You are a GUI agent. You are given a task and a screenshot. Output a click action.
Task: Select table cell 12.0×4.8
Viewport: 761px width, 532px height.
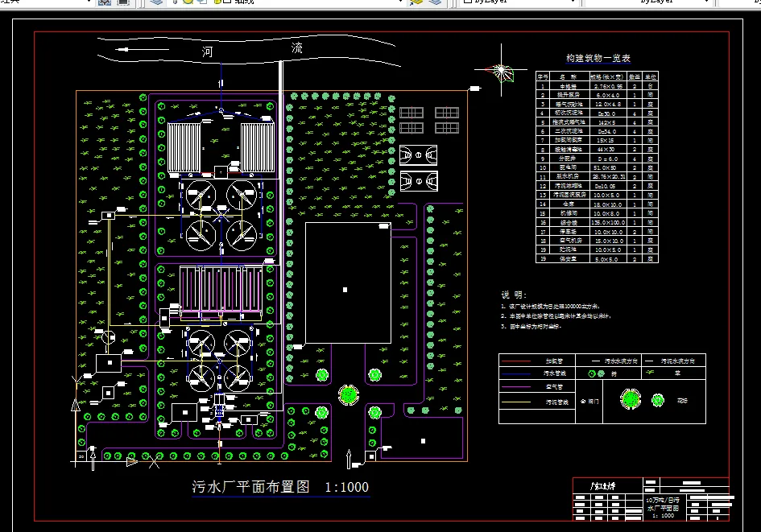608,105
